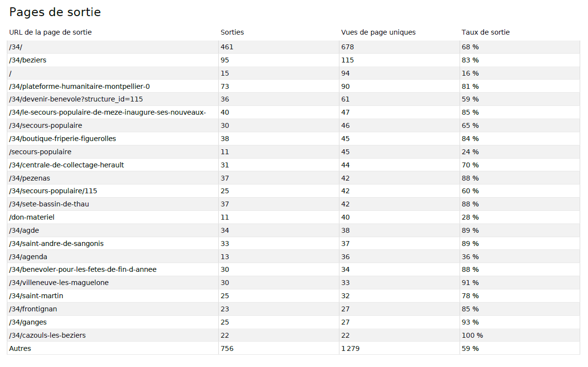The width and height of the screenshot is (588, 367).
Task: Open the /34/cazouls-les-beziers URL
Action: point(47,335)
